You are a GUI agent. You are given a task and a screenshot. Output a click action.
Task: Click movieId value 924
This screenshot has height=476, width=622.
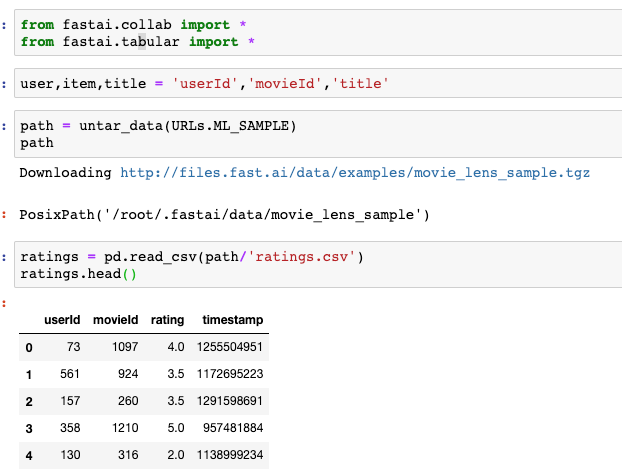pyautogui.click(x=128, y=374)
